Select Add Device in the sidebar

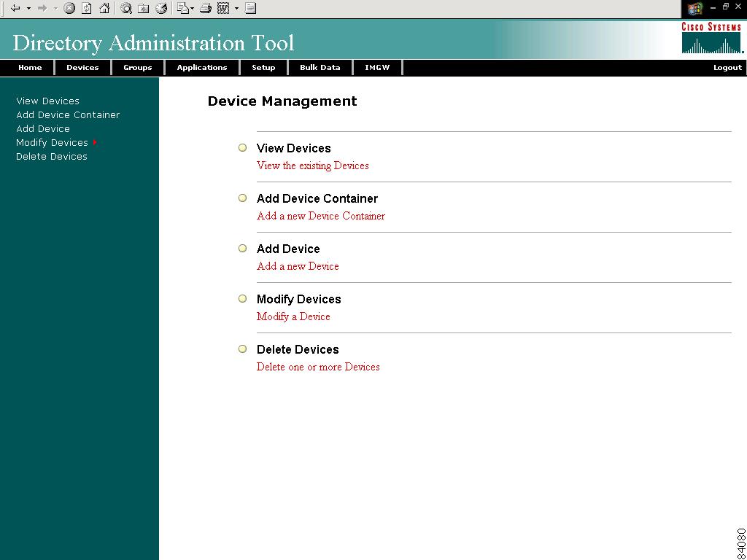click(43, 128)
